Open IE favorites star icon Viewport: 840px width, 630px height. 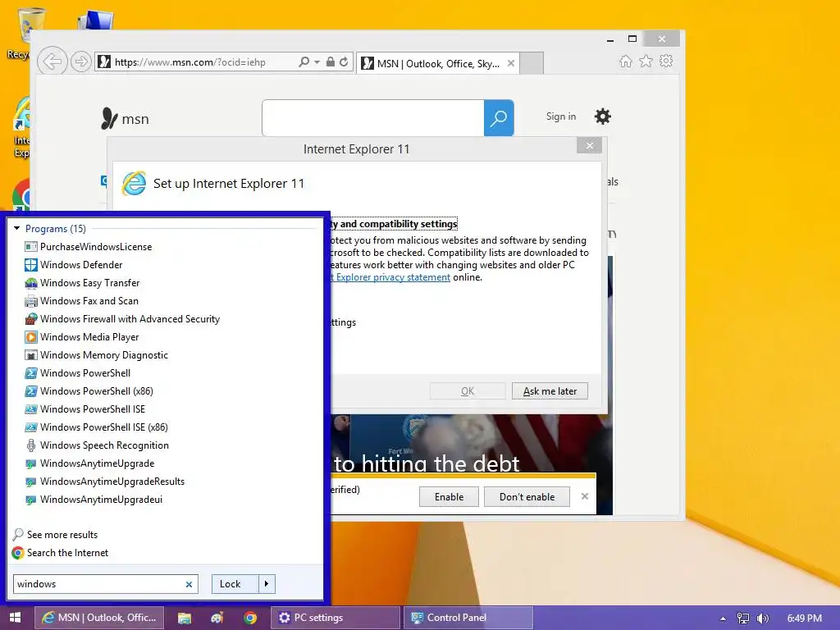pyautogui.click(x=646, y=61)
